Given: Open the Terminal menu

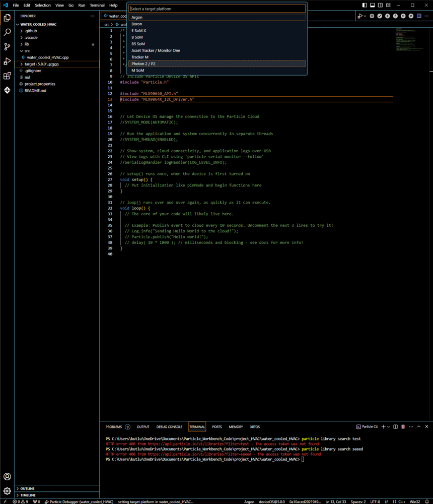Looking at the screenshot, I should click(97, 5).
